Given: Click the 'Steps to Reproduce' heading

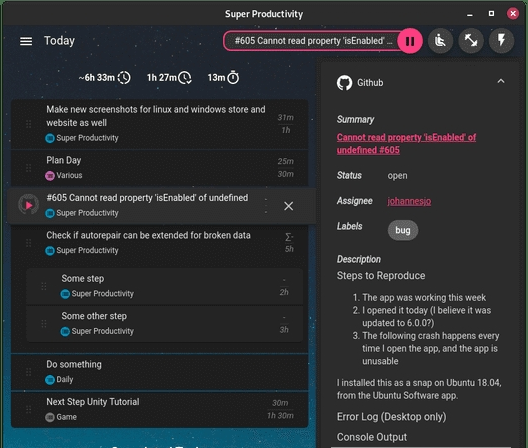Looking at the screenshot, I should click(x=381, y=276).
